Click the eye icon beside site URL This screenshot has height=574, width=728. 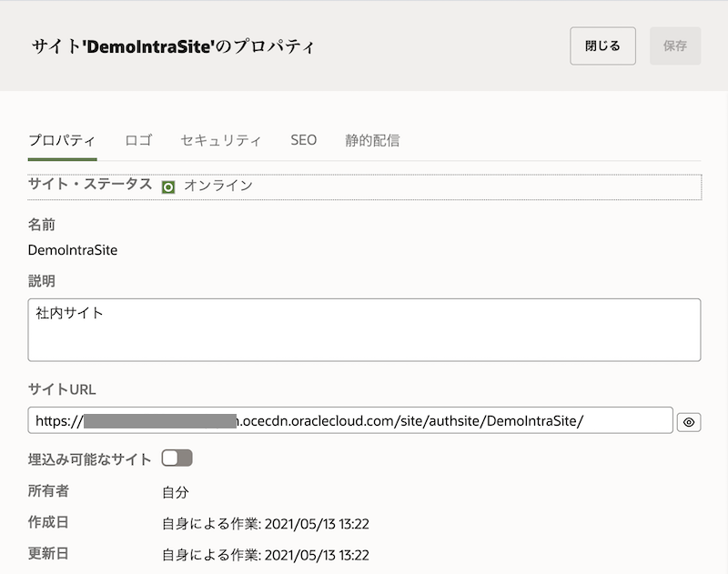(689, 422)
